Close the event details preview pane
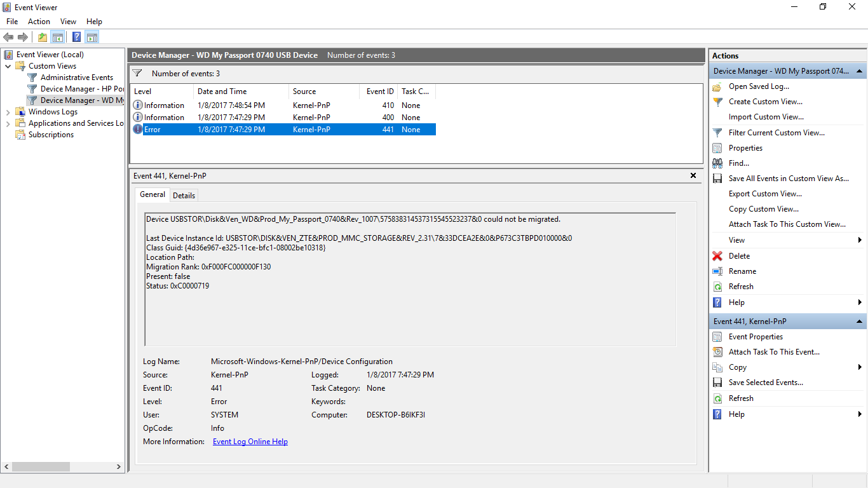 (x=693, y=175)
